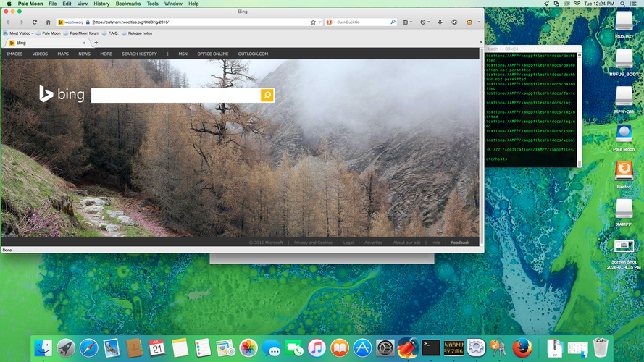Submit the DuckDuckGo search using the magnifier
The width and height of the screenshot is (644, 362).
coord(393,22)
